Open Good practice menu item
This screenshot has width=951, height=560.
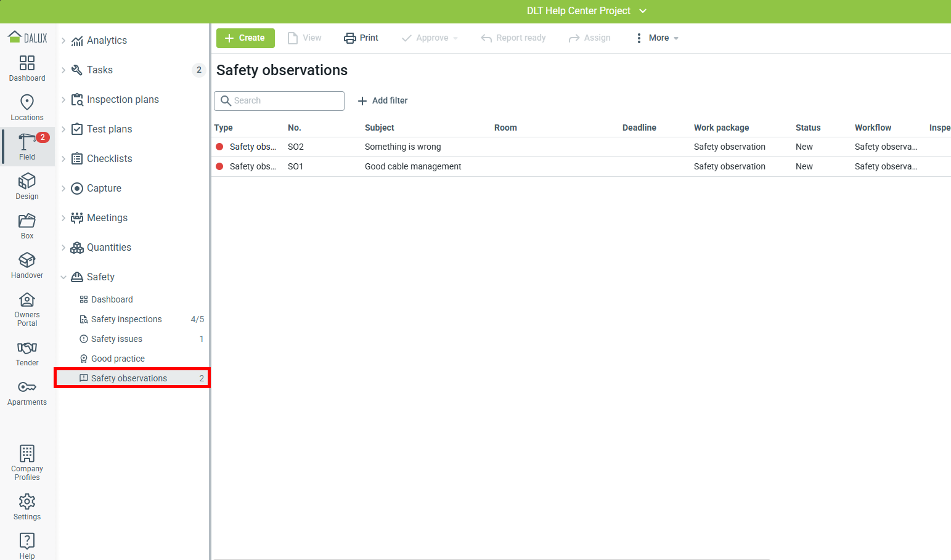pos(118,359)
